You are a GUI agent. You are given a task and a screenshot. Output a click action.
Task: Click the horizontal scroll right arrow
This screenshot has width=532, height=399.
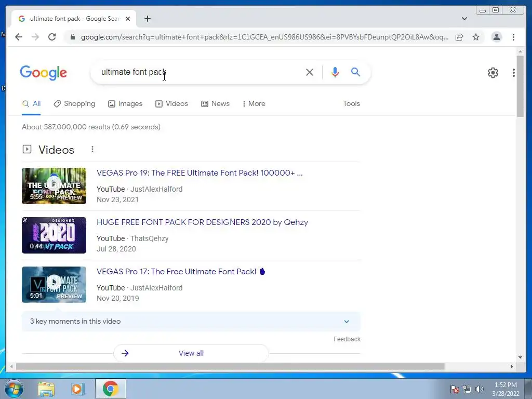(x=512, y=366)
